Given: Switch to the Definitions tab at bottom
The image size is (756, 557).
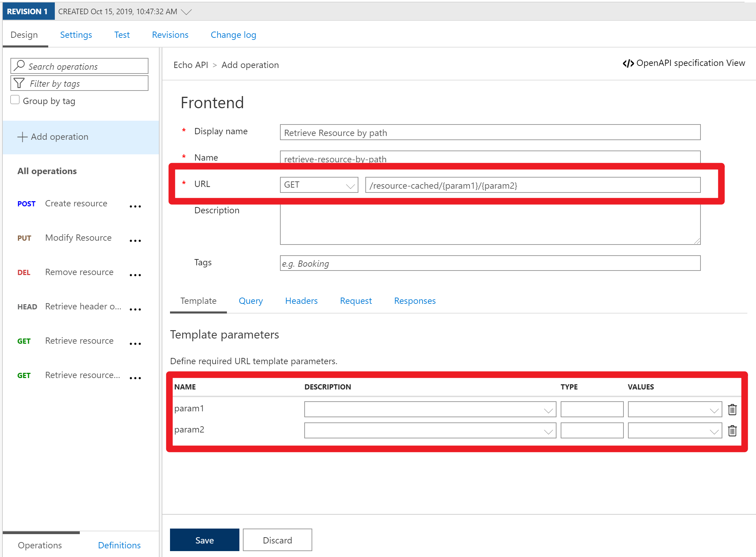Looking at the screenshot, I should tap(119, 545).
